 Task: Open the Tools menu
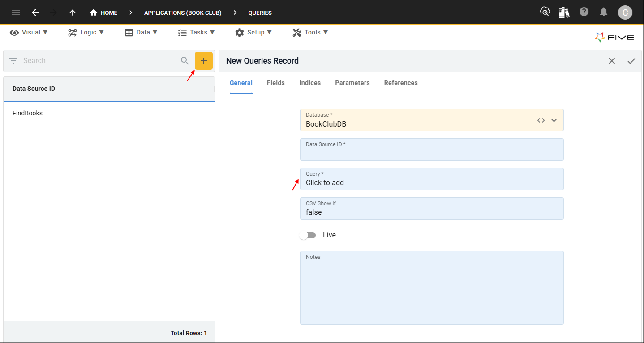click(x=310, y=32)
